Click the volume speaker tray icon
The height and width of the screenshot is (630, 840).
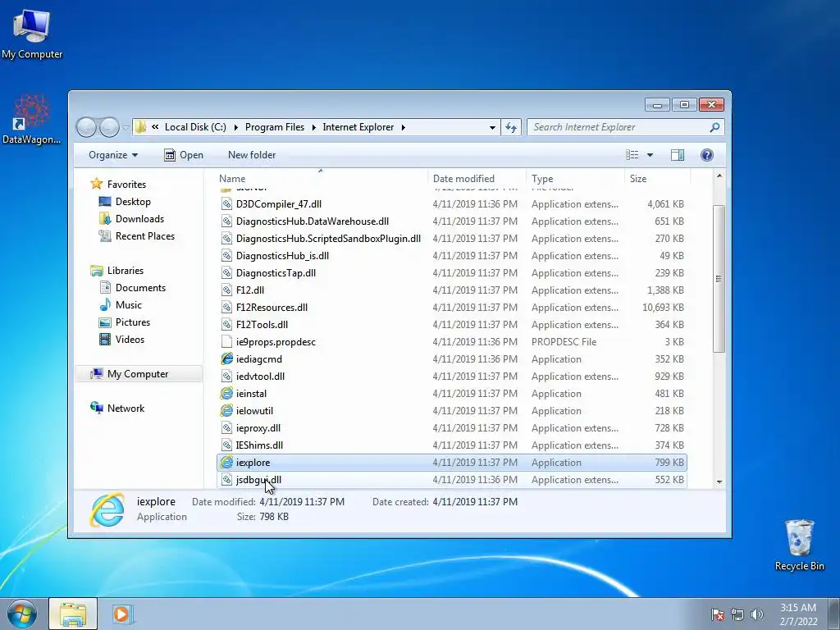click(756, 614)
